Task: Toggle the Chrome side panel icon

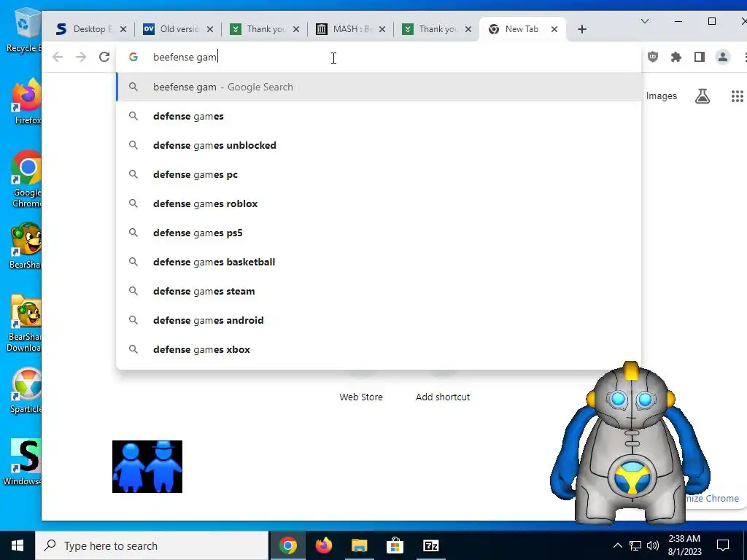Action: point(700,57)
